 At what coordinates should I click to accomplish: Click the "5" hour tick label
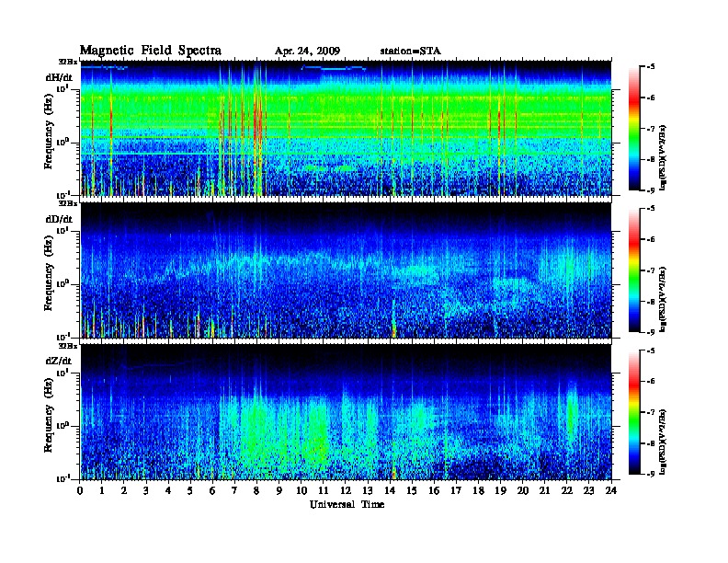coord(191,491)
